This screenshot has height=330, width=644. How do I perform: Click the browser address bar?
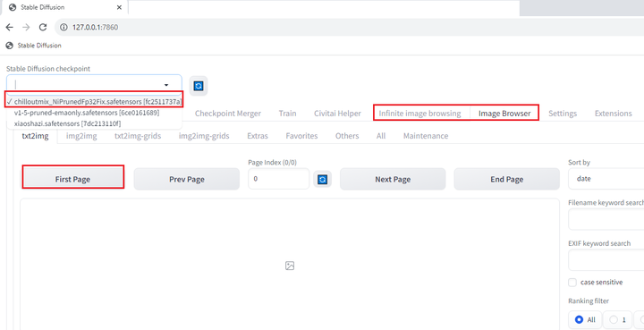pyautogui.click(x=349, y=27)
